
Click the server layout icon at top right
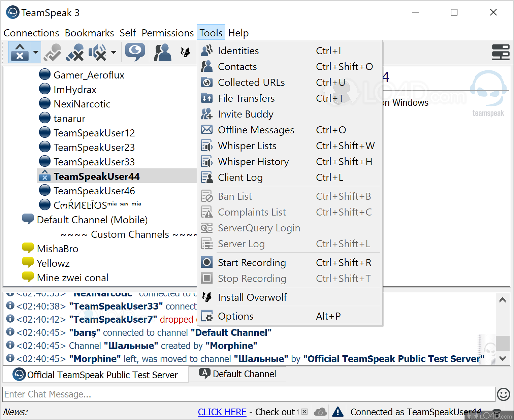pyautogui.click(x=501, y=52)
